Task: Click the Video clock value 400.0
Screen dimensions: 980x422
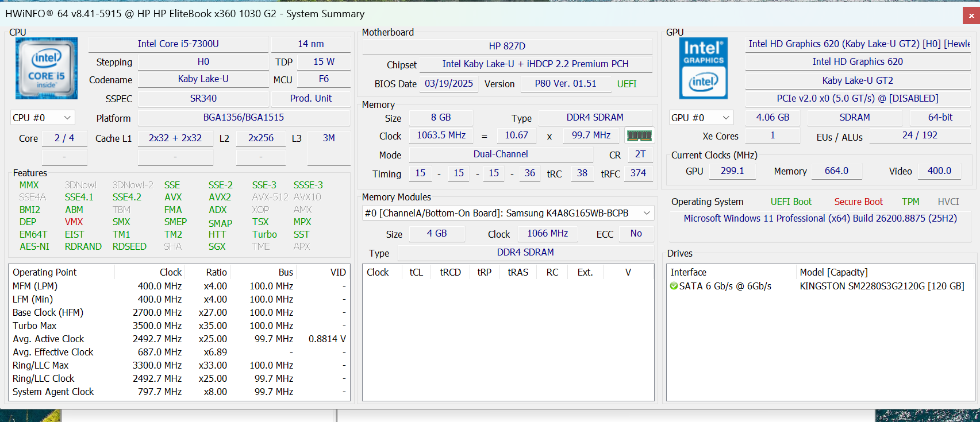Action: 939,171
